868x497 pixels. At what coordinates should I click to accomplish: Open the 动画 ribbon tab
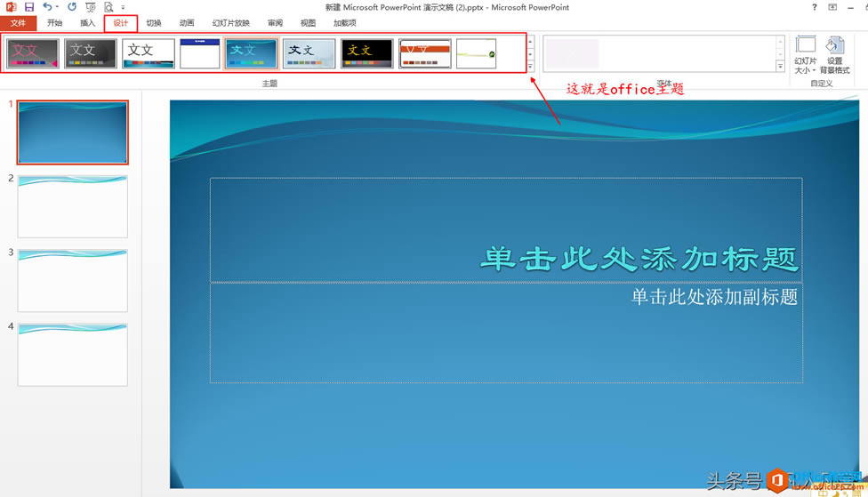click(187, 23)
